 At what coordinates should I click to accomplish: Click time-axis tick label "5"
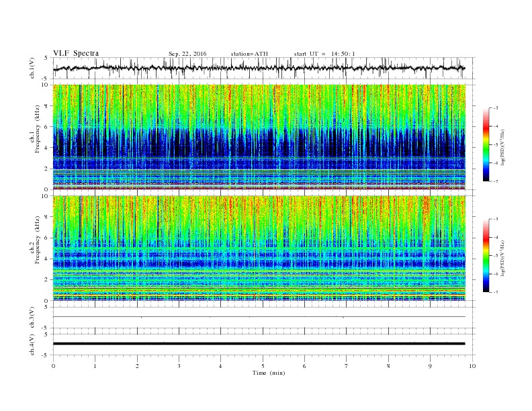click(263, 366)
